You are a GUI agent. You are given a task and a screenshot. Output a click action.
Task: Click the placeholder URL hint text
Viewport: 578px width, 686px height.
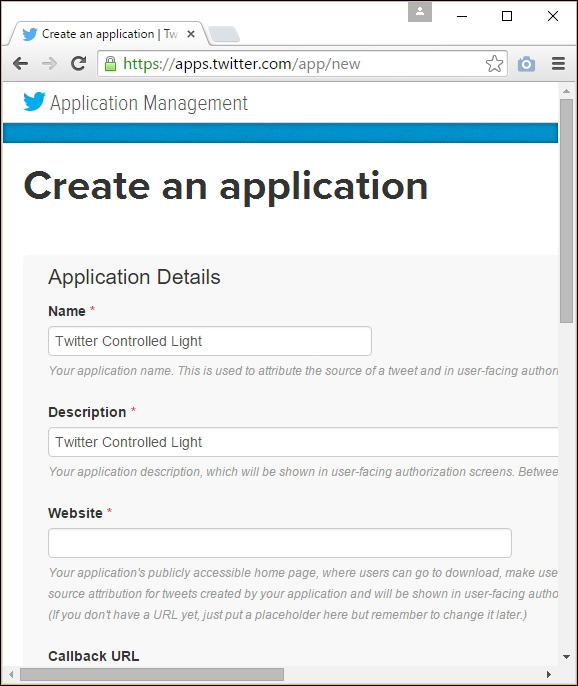point(288,615)
